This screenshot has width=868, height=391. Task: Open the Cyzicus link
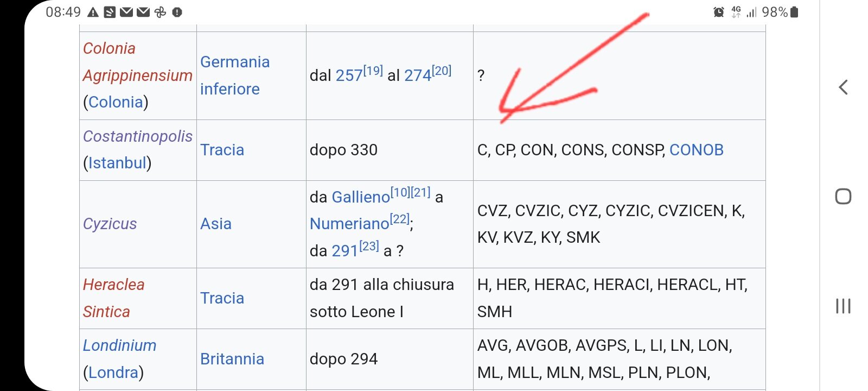pyautogui.click(x=110, y=224)
